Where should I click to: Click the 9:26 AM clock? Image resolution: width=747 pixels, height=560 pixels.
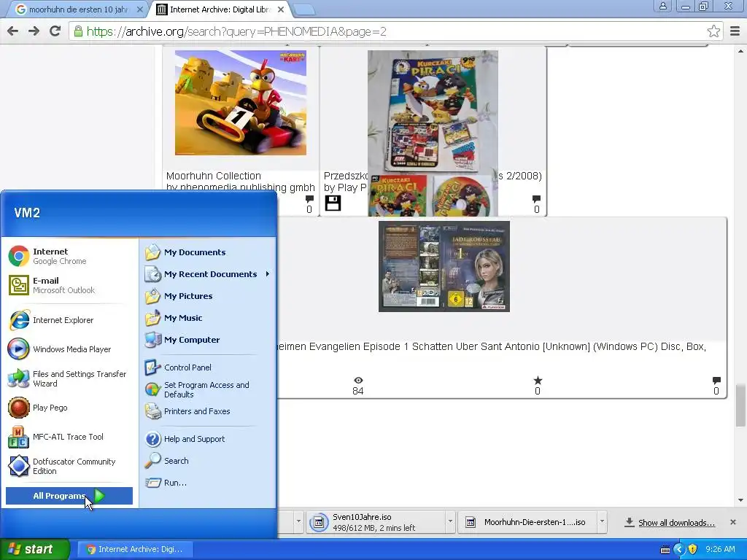click(x=720, y=549)
